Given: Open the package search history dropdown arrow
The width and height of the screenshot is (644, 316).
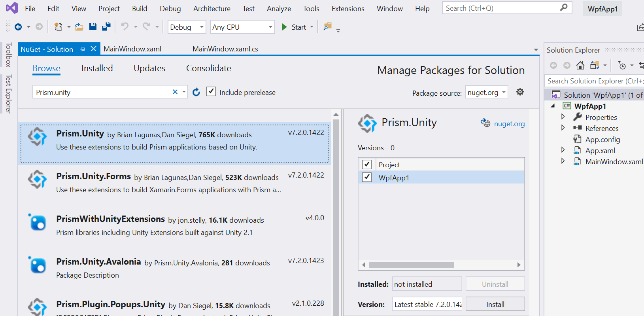Looking at the screenshot, I should tap(184, 92).
